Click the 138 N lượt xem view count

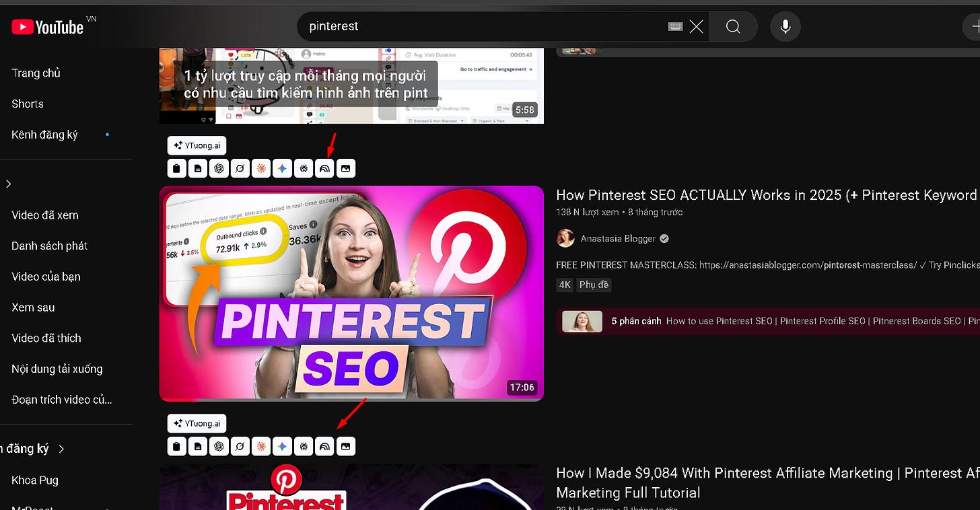coord(587,212)
